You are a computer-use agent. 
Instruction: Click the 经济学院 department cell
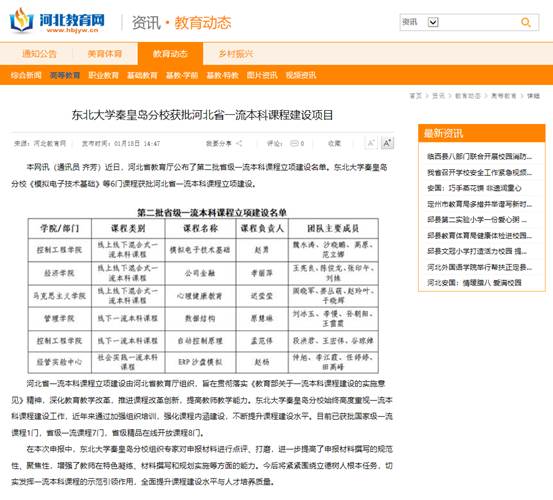pyautogui.click(x=60, y=273)
